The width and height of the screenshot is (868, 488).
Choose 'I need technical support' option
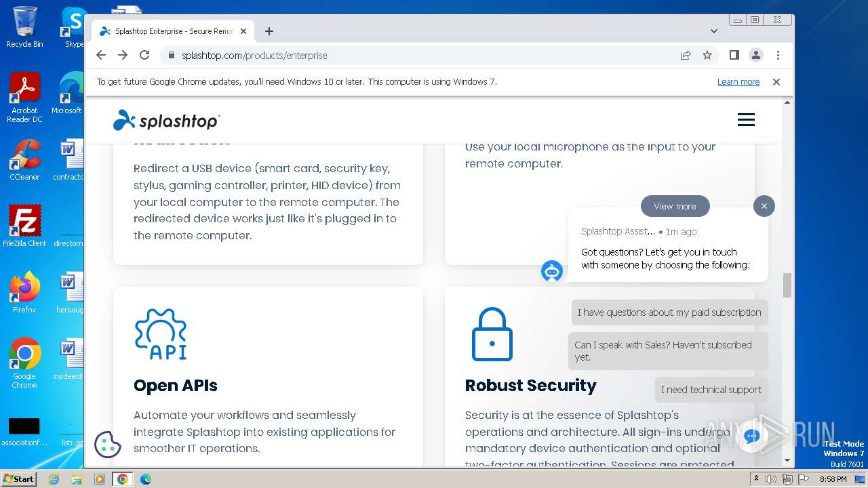711,390
